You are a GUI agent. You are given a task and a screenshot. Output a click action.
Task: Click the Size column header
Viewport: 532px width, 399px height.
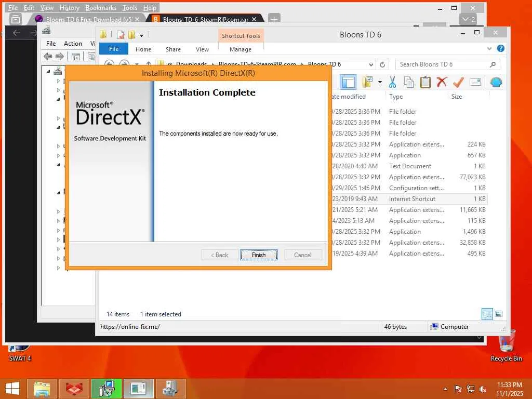(457, 96)
